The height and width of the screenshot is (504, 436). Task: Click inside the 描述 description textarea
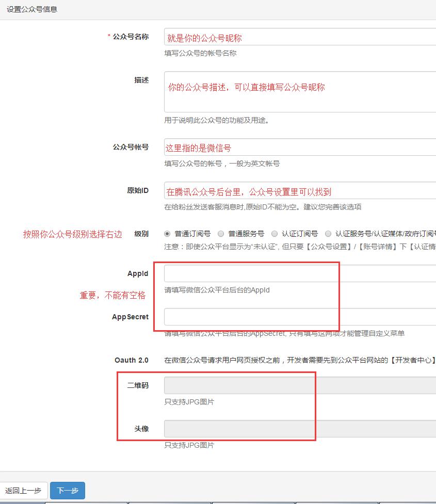[x=284, y=93]
